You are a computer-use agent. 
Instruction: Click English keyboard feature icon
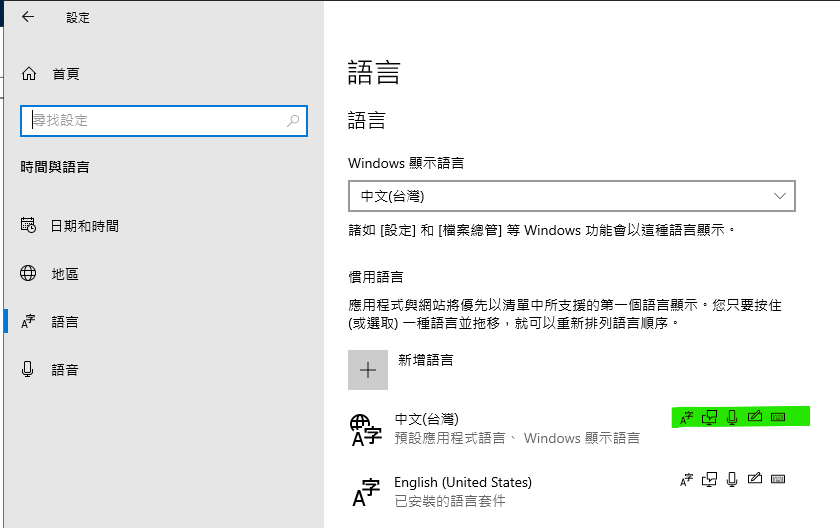pyautogui.click(x=778, y=479)
